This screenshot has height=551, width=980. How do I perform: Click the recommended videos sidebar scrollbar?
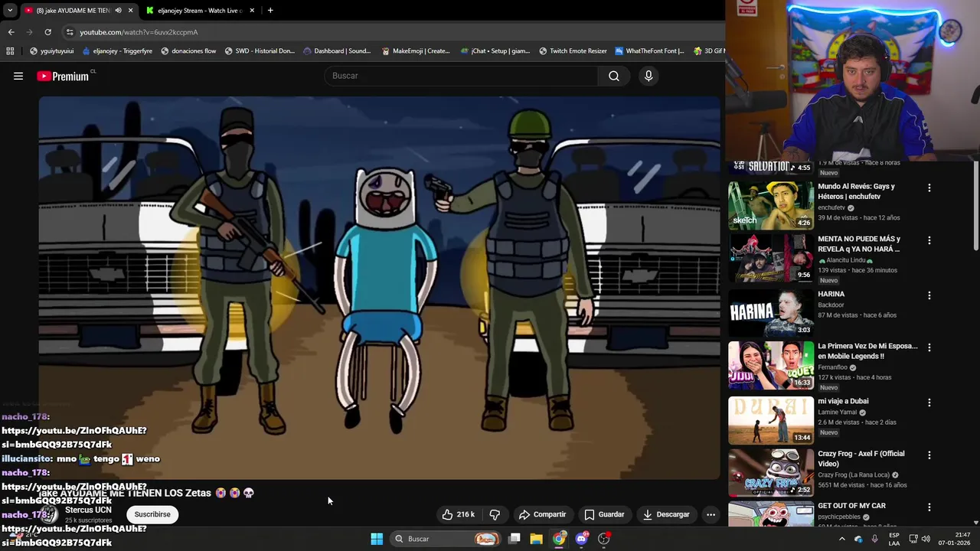975,205
